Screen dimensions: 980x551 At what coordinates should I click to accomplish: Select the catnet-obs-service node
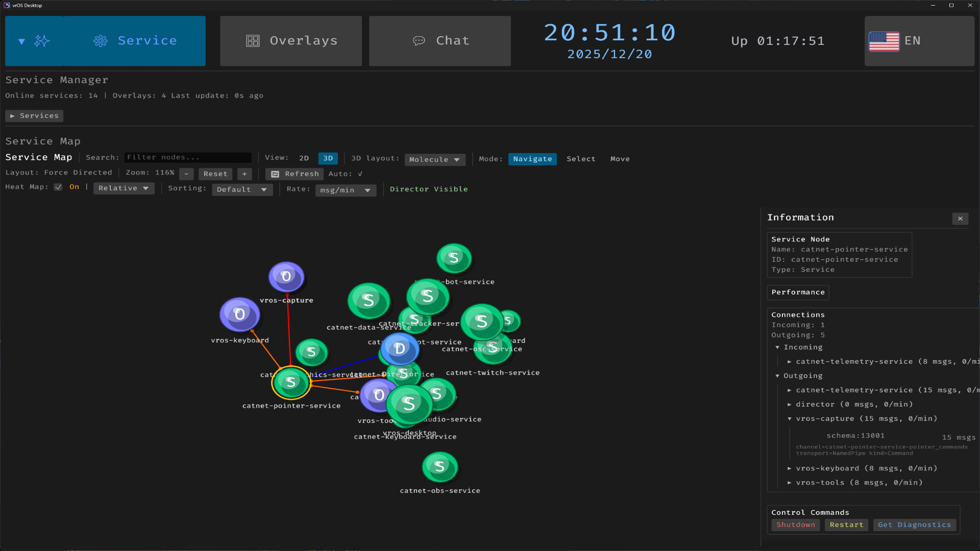click(439, 466)
